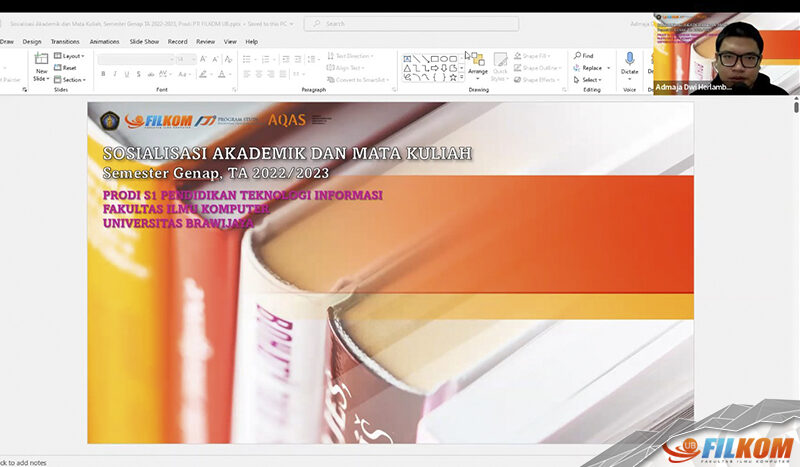Toggle Underline formatting
The height and width of the screenshot is (467, 800).
click(126, 74)
